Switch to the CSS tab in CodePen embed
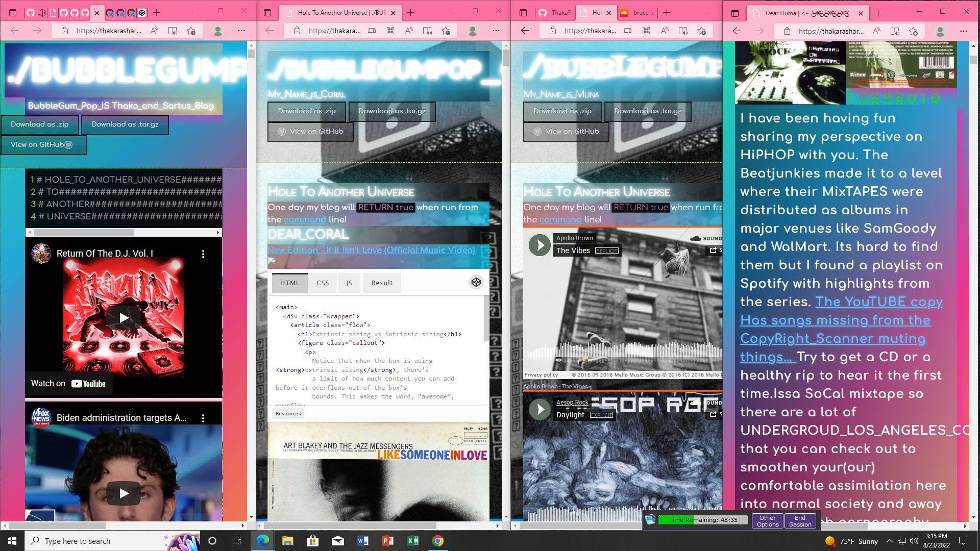The height and width of the screenshot is (551, 980). click(323, 283)
